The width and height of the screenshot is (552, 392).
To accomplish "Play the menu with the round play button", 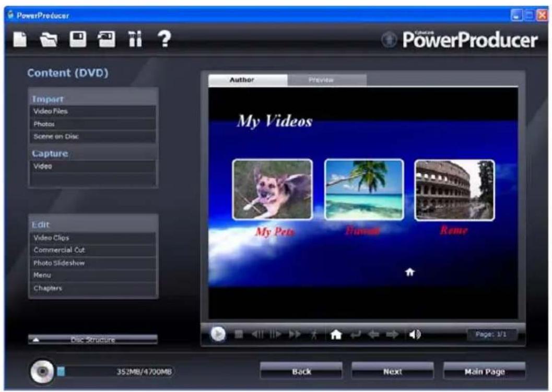I will tap(218, 334).
